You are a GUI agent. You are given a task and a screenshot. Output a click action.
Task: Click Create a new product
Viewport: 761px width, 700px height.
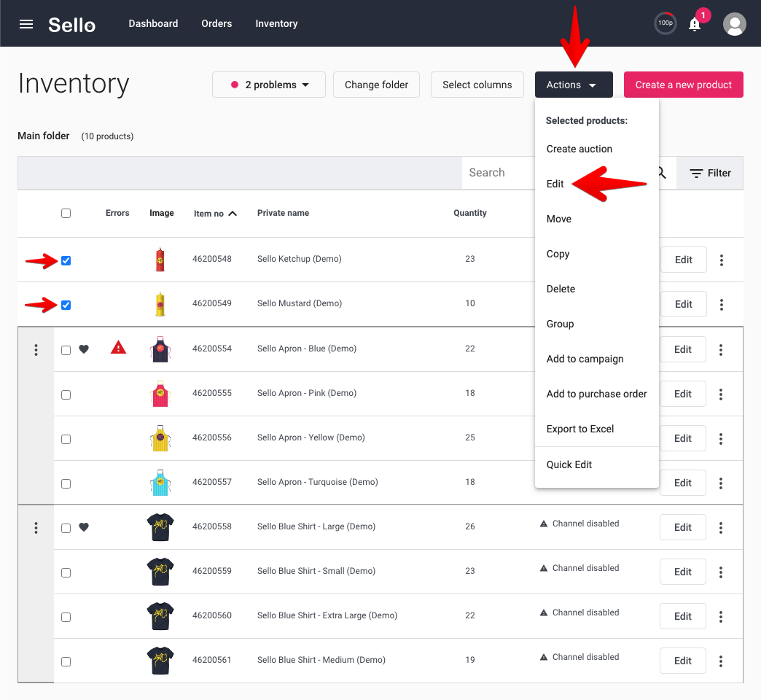tap(683, 85)
